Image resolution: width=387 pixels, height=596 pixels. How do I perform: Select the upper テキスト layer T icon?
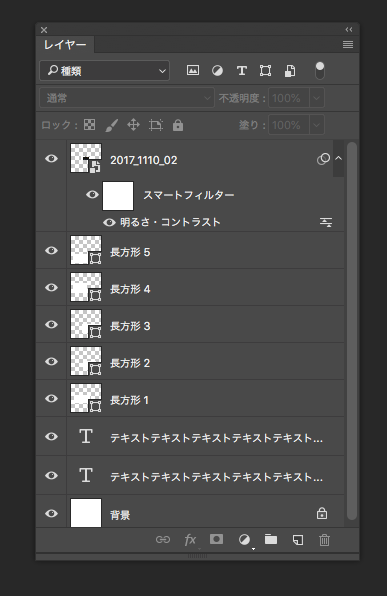(x=86, y=436)
